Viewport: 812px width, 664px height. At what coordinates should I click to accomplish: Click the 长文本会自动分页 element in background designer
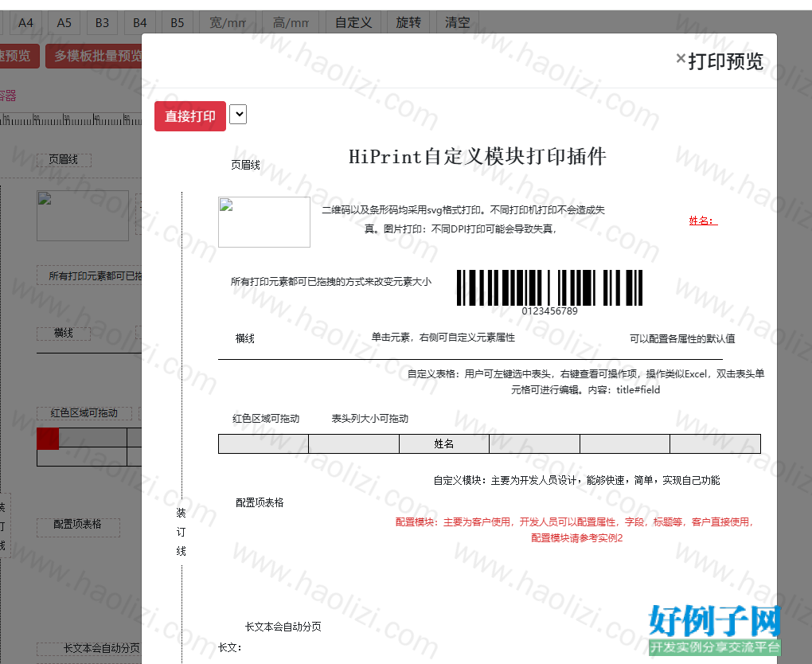[x=90, y=648]
